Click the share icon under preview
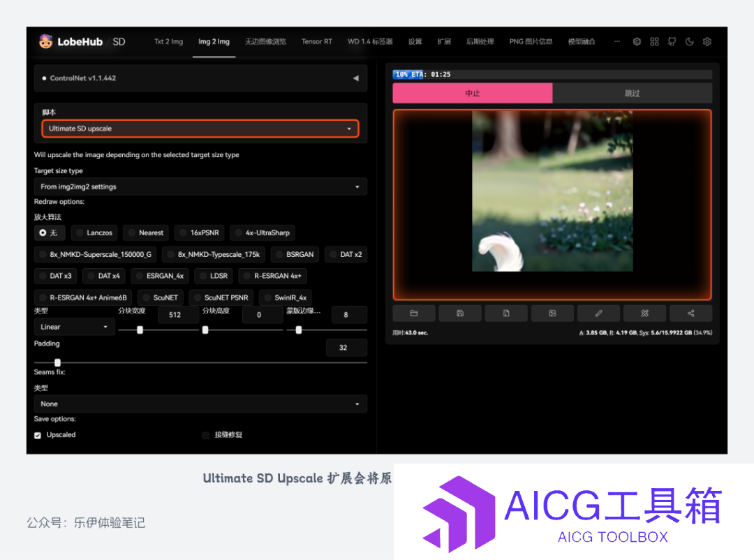This screenshot has width=754, height=560. point(691,314)
